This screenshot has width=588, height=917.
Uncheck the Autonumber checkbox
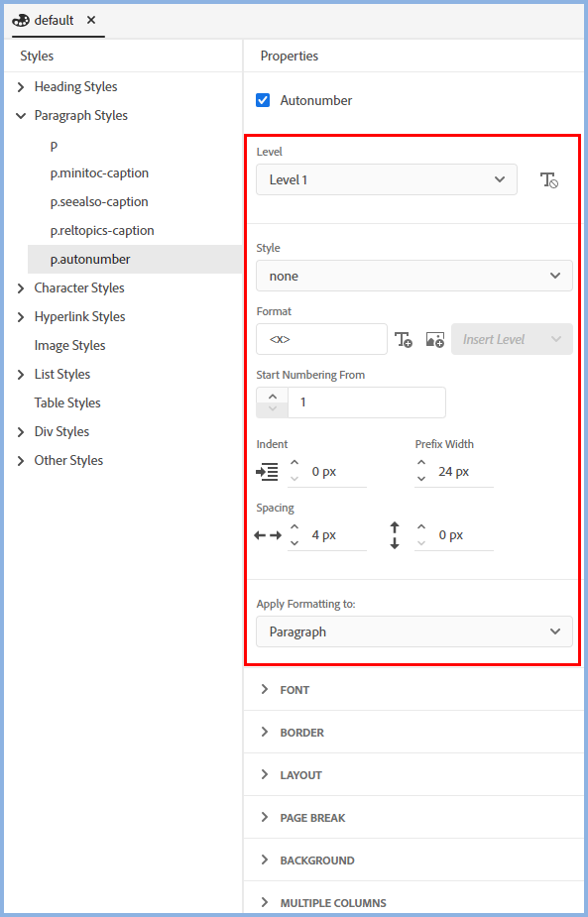263,100
